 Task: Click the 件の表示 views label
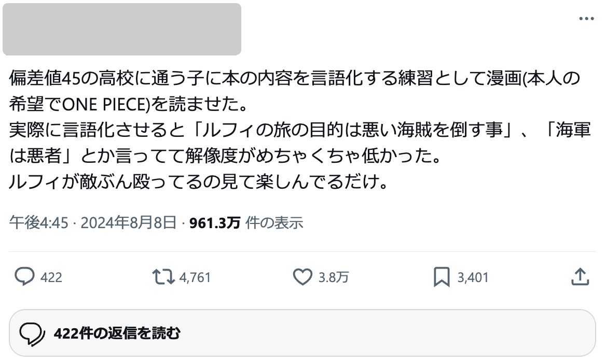pyautogui.click(x=274, y=223)
